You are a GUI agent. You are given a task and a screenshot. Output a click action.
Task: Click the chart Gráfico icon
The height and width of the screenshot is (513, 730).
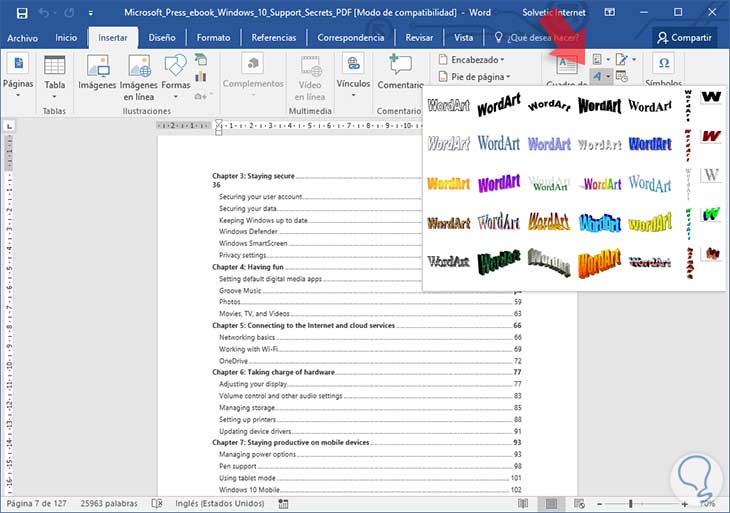point(201,76)
